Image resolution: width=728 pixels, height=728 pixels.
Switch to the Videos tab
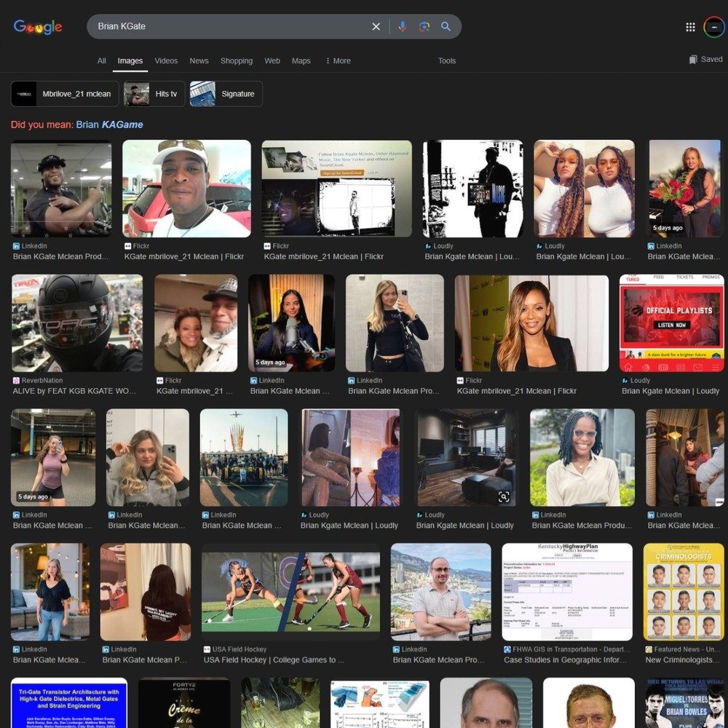coord(166,61)
